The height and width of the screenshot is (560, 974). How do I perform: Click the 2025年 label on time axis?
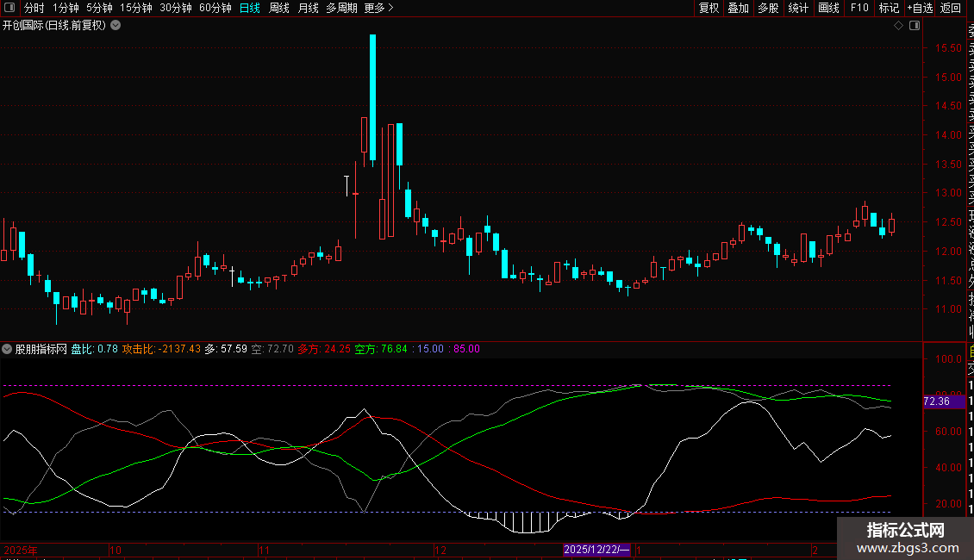(x=21, y=550)
